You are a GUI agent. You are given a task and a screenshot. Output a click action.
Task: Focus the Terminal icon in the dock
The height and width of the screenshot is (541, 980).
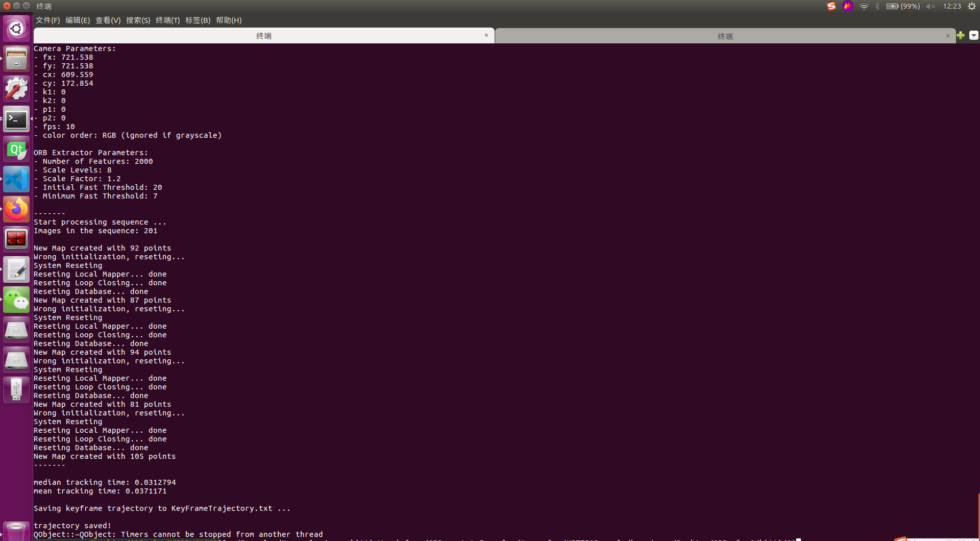(x=16, y=119)
